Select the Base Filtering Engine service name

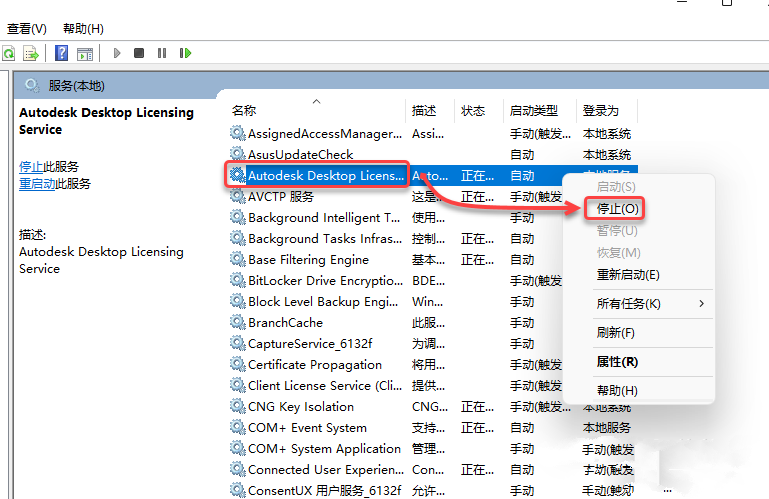coord(308,260)
